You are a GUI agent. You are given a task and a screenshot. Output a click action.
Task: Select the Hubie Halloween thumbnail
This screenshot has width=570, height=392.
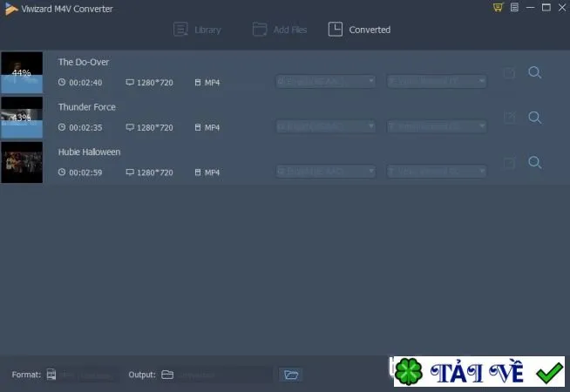click(22, 162)
